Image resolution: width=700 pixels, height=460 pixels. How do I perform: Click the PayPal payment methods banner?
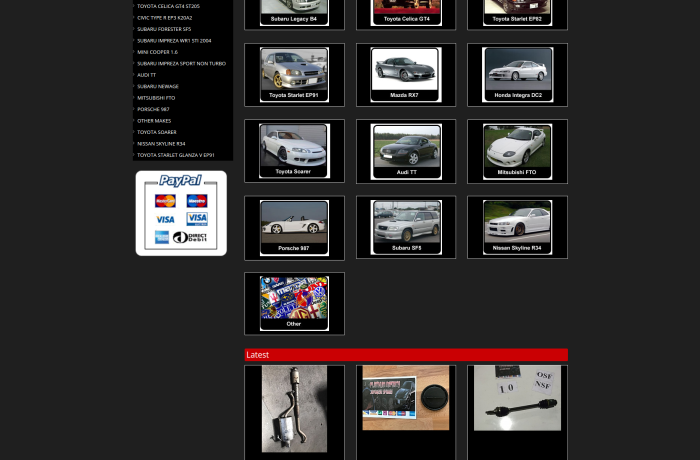pyautogui.click(x=181, y=213)
